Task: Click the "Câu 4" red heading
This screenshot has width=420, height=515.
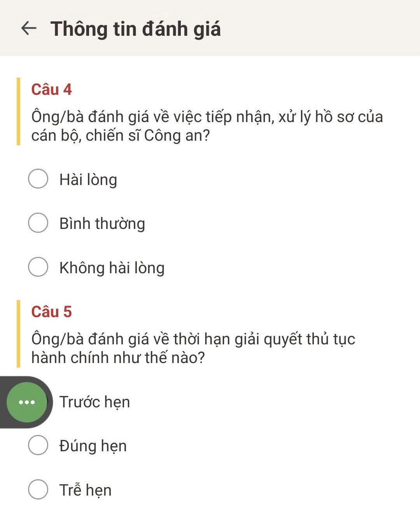Action: [52, 89]
